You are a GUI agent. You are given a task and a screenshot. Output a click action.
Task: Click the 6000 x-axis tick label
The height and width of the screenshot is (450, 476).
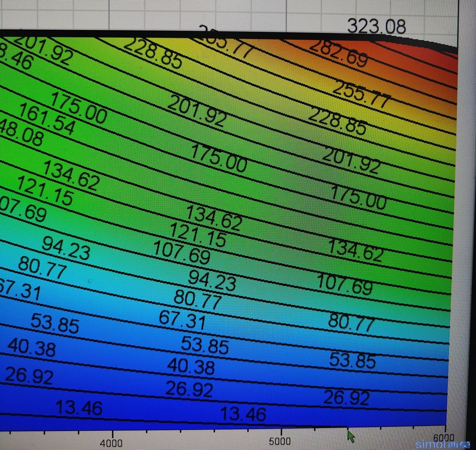(x=444, y=438)
